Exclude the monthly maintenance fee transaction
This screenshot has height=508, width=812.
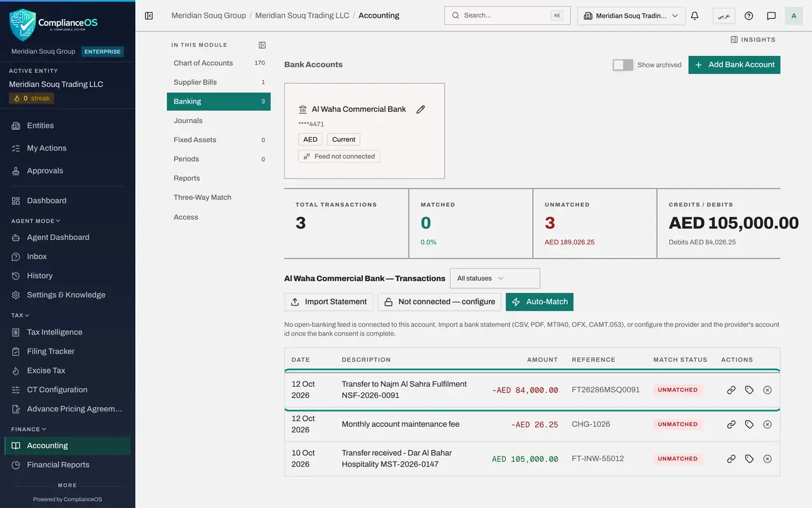pos(767,424)
